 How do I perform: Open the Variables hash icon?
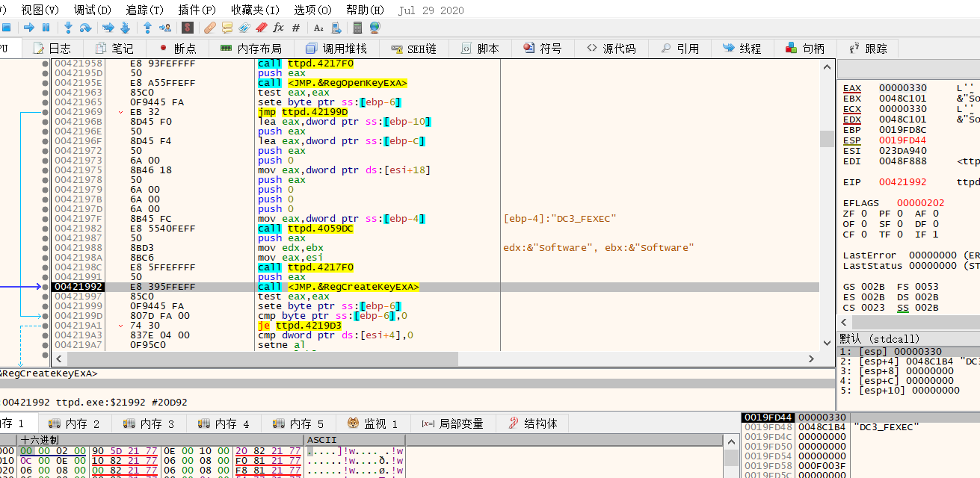[x=296, y=28]
